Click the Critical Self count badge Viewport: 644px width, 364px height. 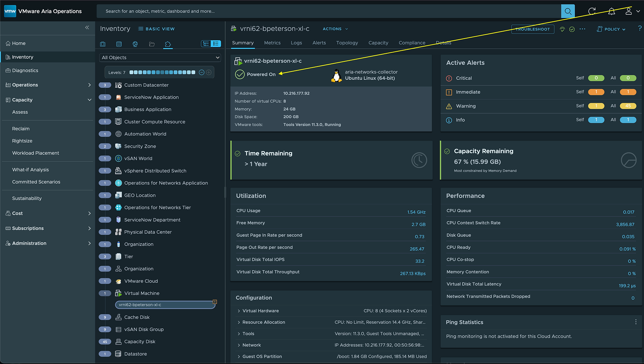tap(596, 78)
